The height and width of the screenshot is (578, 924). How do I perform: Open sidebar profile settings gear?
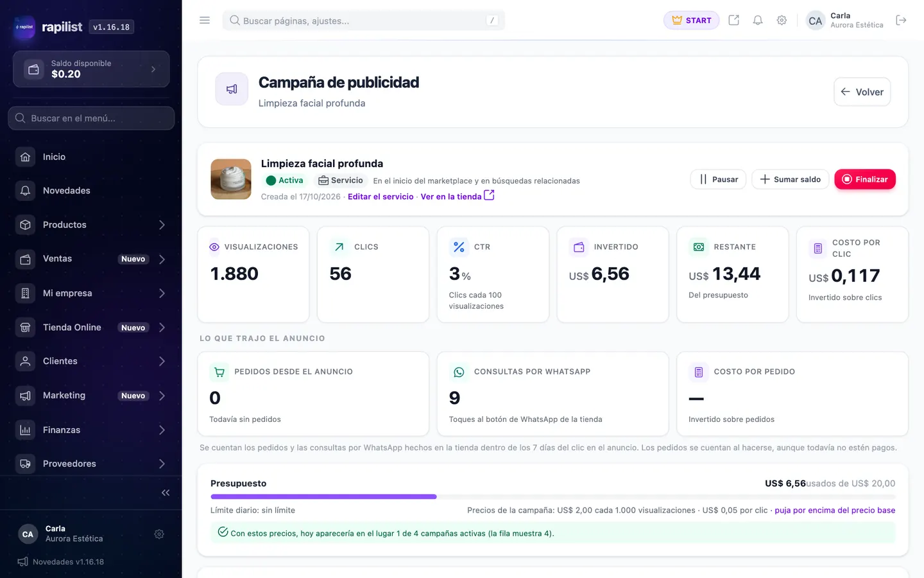159,534
